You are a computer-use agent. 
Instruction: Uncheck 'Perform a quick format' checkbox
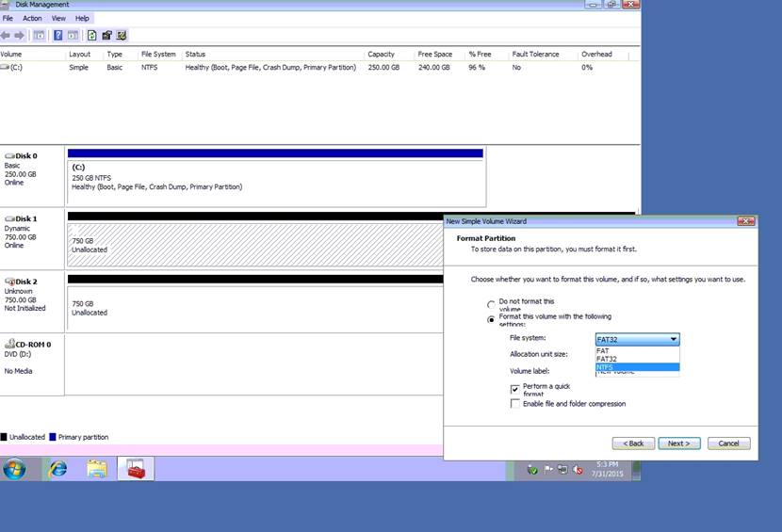click(x=514, y=388)
